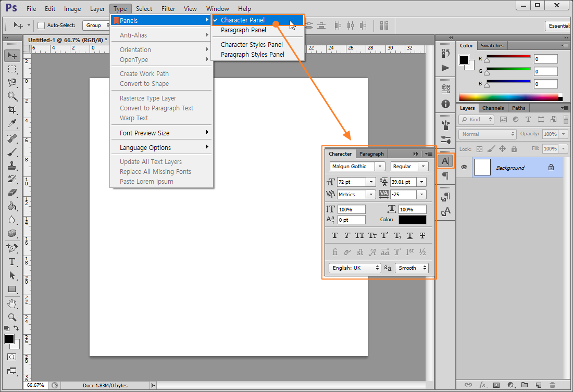
Task: Select the History Brush tool
Action: pyautogui.click(x=12, y=179)
